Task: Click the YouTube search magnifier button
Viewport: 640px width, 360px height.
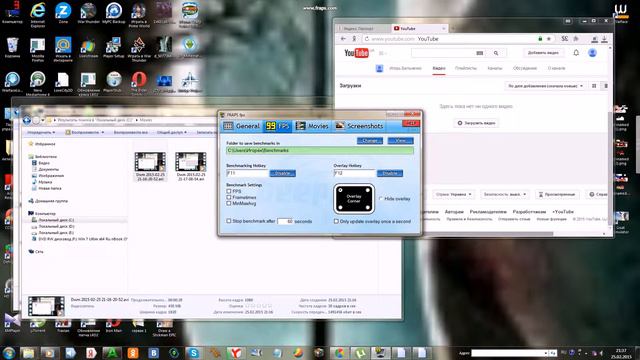Action: 496,53
